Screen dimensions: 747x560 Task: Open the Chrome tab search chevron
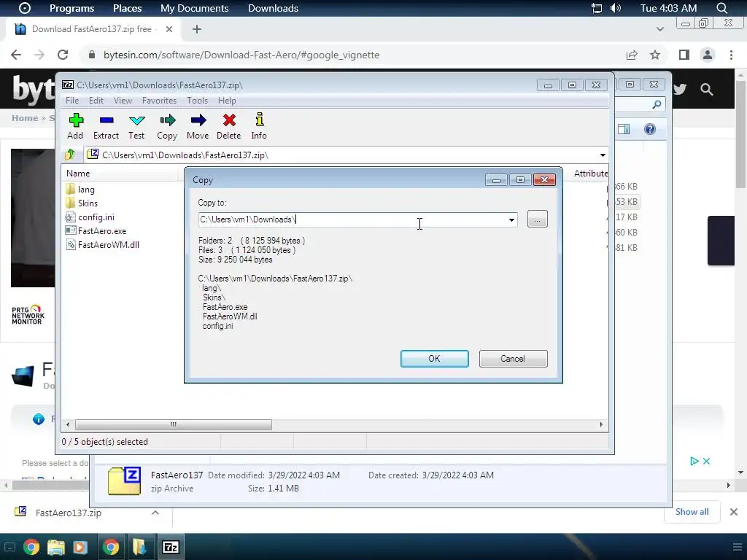pyautogui.click(x=659, y=29)
